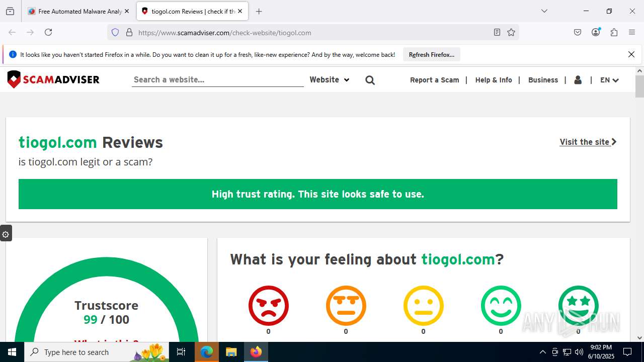This screenshot has width=644, height=362.
Task: Open the gear settings side widget
Action: (x=6, y=234)
